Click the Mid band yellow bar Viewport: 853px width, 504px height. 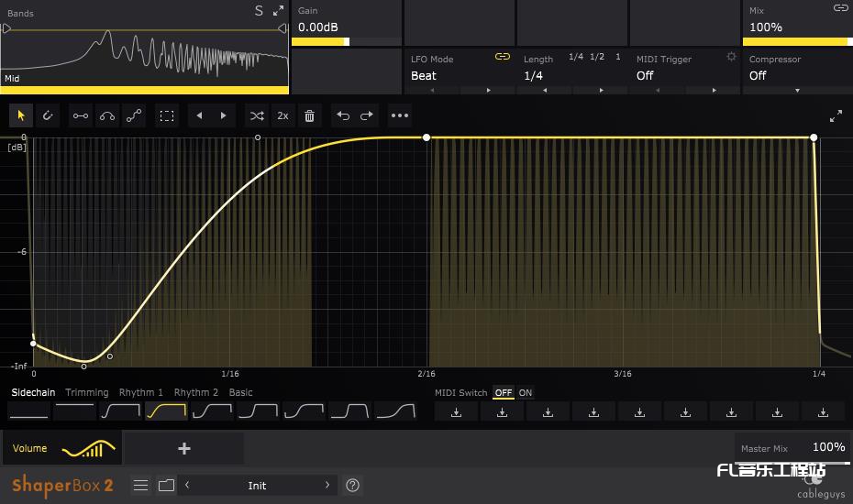[144, 90]
